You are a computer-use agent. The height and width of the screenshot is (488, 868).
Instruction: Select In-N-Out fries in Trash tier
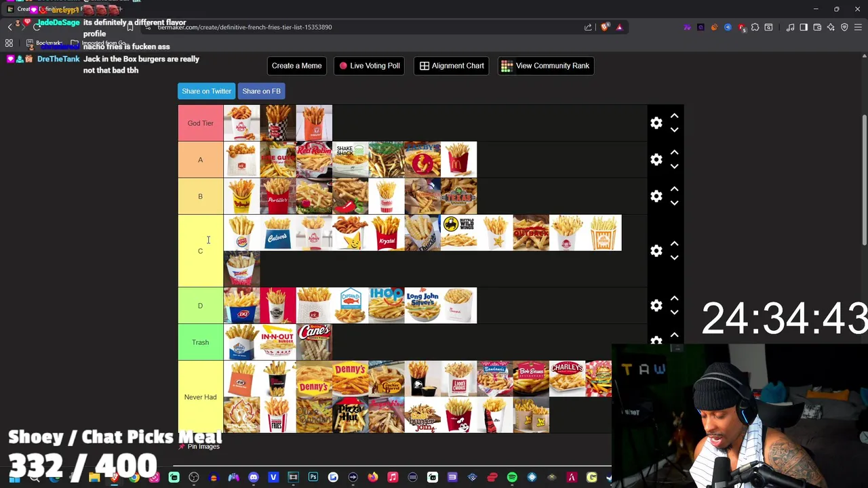[278, 342]
